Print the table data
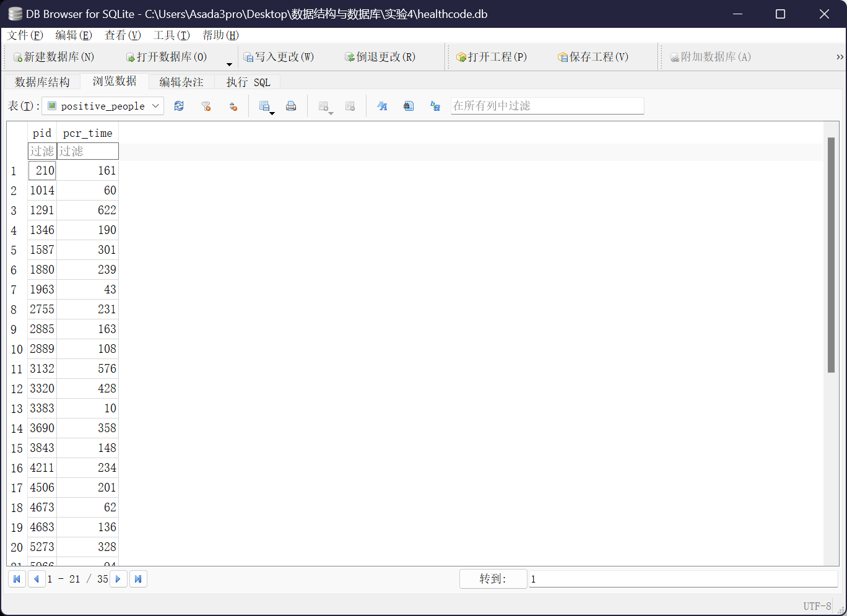 point(291,106)
